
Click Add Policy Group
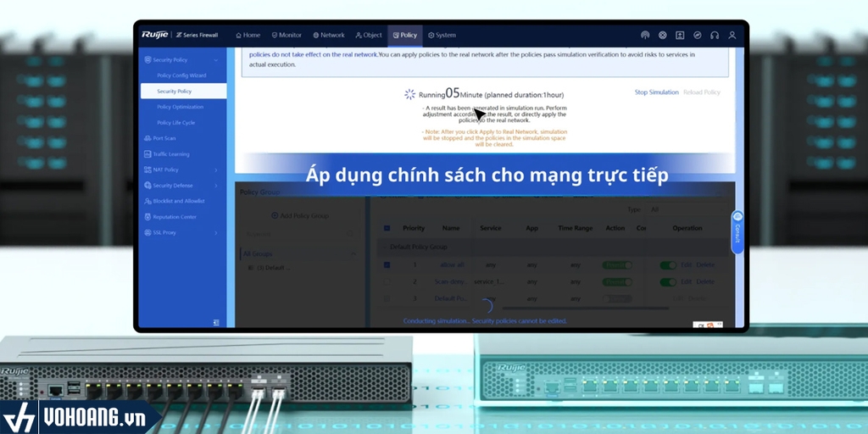tap(300, 216)
